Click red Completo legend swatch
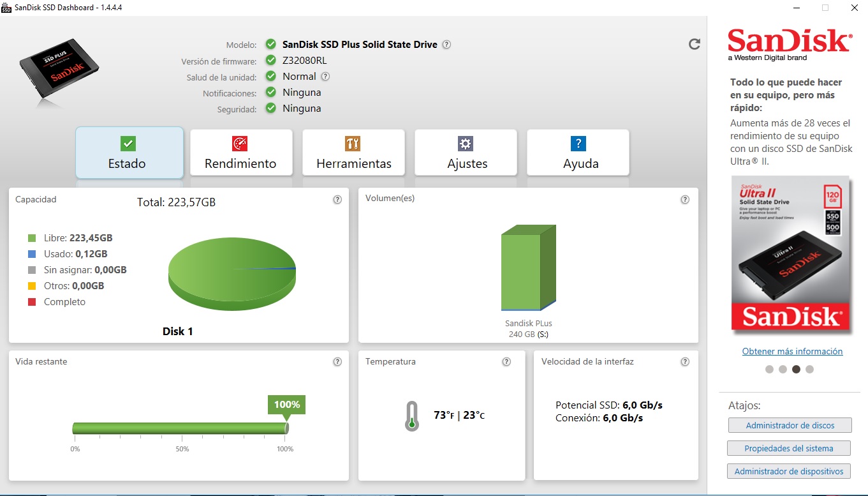Viewport: 868px width, 496px height. coord(32,302)
